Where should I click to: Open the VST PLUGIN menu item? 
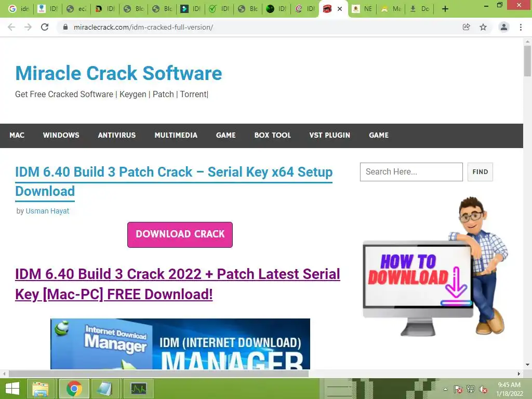tap(329, 136)
